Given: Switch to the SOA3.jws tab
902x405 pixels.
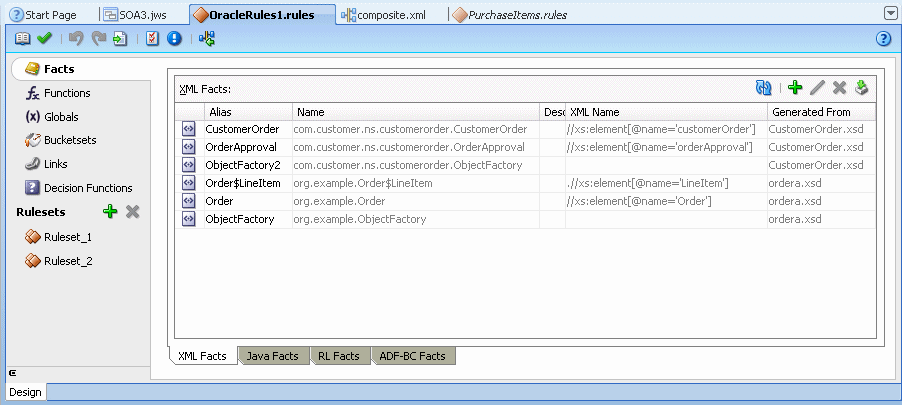Looking at the screenshot, I should pyautogui.click(x=136, y=15).
